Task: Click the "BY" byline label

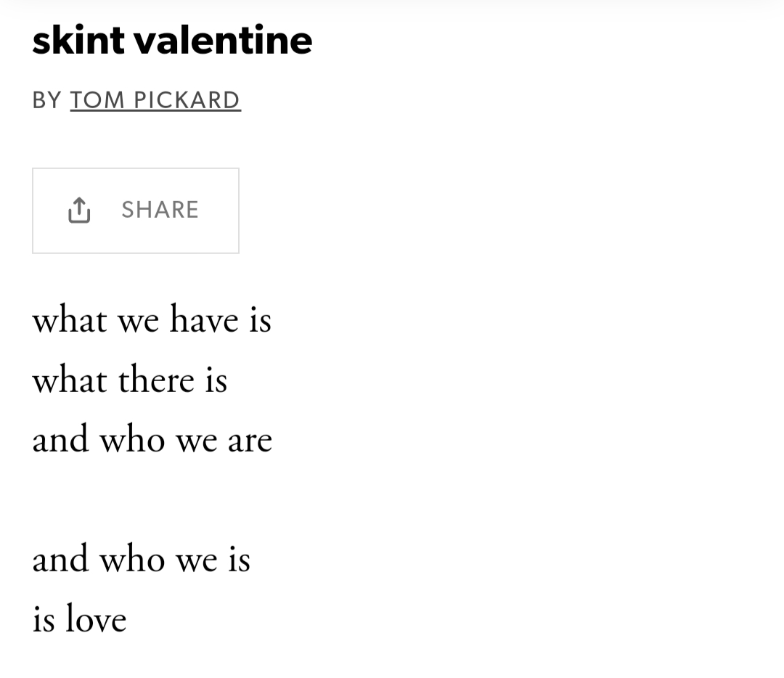Action: tap(47, 100)
